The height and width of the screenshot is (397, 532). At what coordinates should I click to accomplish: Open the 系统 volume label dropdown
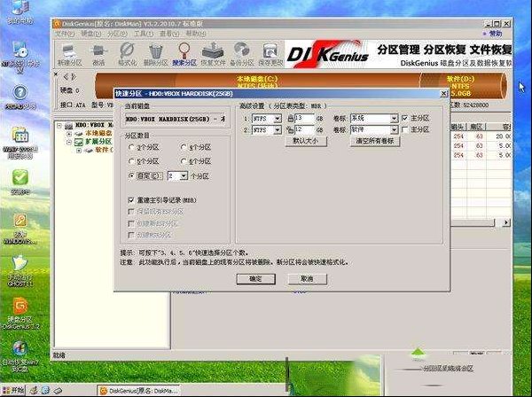pos(394,119)
